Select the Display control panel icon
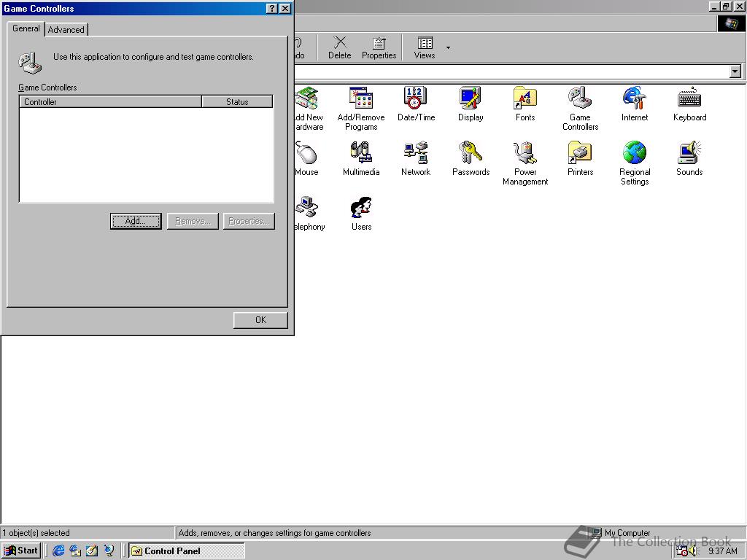Screen dimensions: 747x560 point(471,104)
